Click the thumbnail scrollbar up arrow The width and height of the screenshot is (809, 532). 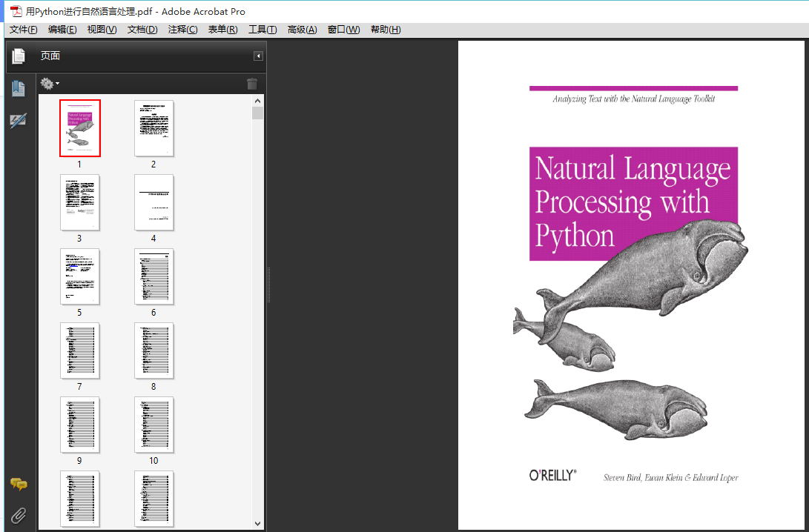tap(258, 101)
